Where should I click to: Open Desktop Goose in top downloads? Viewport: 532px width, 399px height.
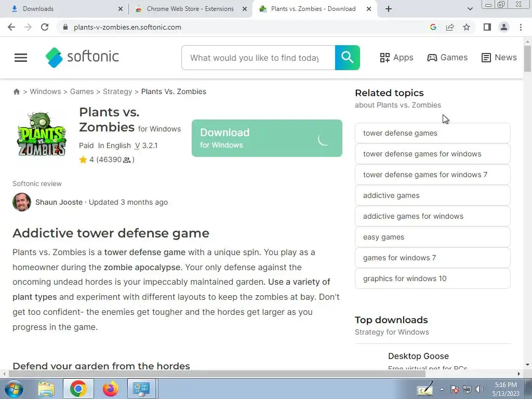[x=418, y=356]
